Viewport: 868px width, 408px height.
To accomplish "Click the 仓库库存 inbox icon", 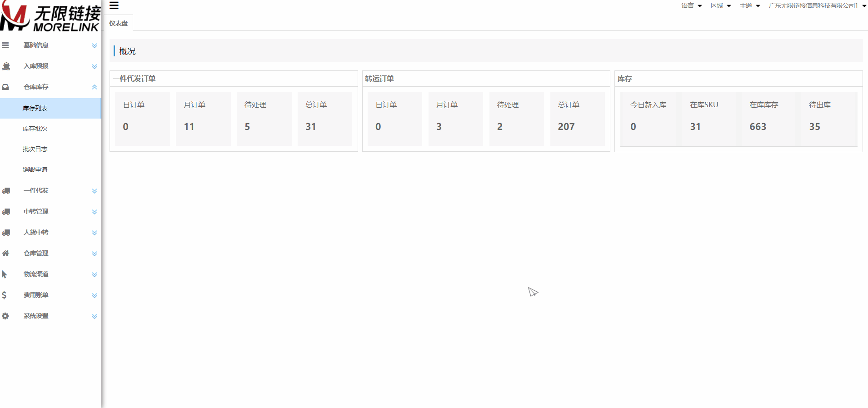I will tap(5, 87).
